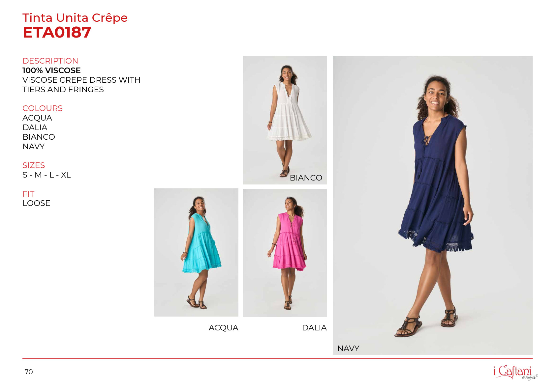The height and width of the screenshot is (392, 555).
Task: Click NAVY in the colours list
Action: tap(34, 147)
